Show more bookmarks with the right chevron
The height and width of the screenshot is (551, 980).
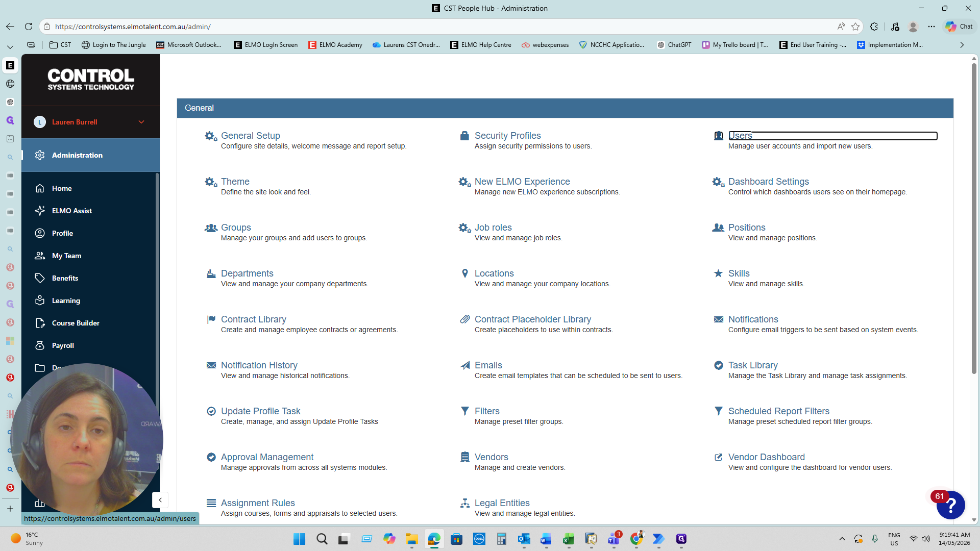[x=962, y=45]
